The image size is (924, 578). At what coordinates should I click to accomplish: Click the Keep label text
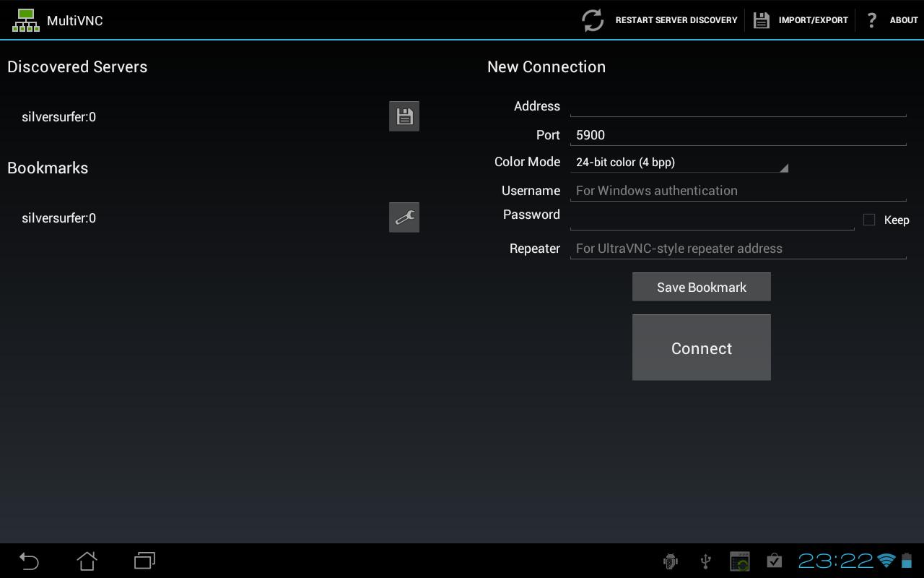coord(897,220)
